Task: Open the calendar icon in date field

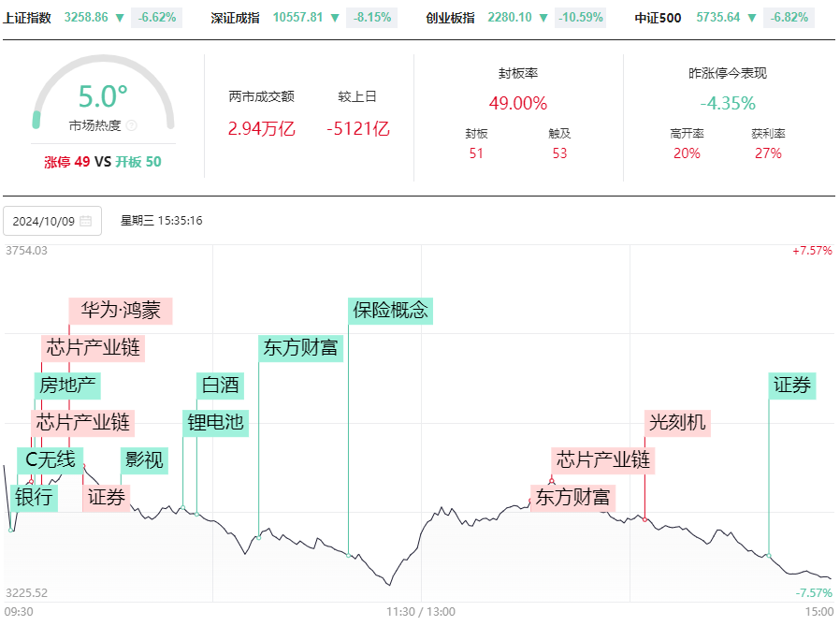Action: click(86, 221)
